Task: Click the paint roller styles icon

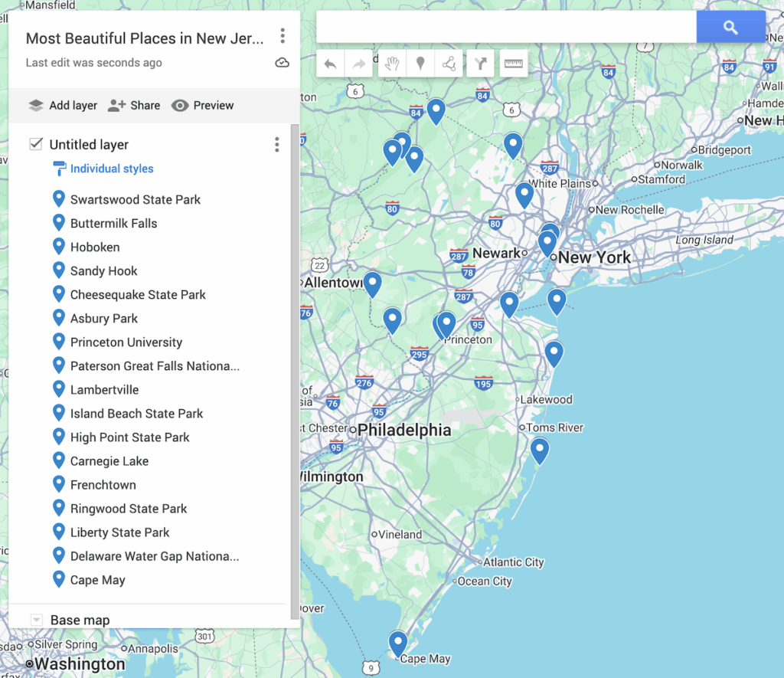Action: pyautogui.click(x=59, y=169)
